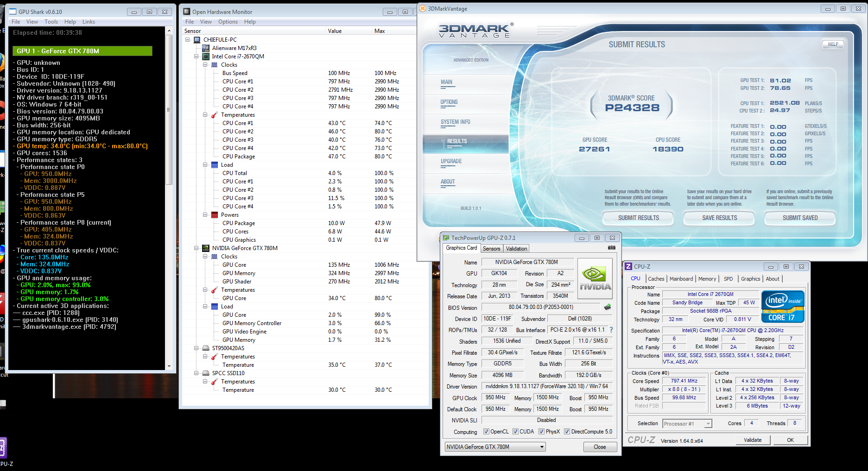Click the GPU Temperatures thermometer icon
Image resolution: width=868 pixels, height=471 pixels.
tap(215, 290)
